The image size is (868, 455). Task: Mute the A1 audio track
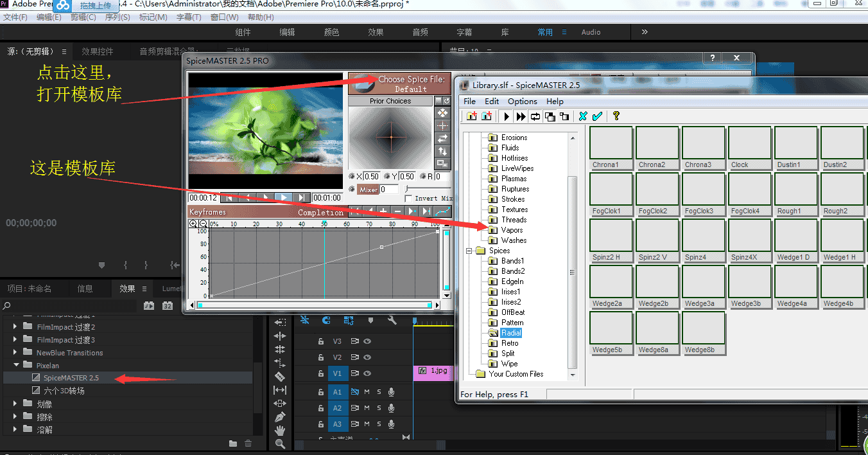coord(367,391)
